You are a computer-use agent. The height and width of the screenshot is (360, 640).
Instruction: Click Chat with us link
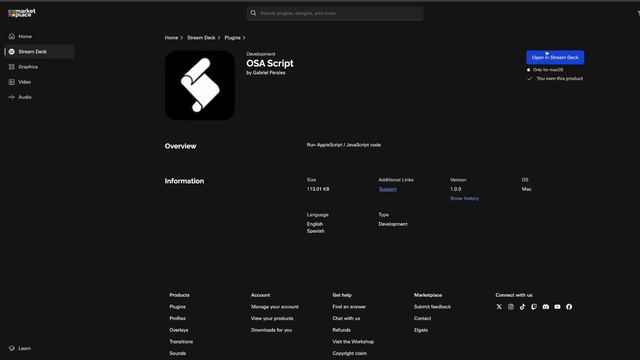point(346,318)
